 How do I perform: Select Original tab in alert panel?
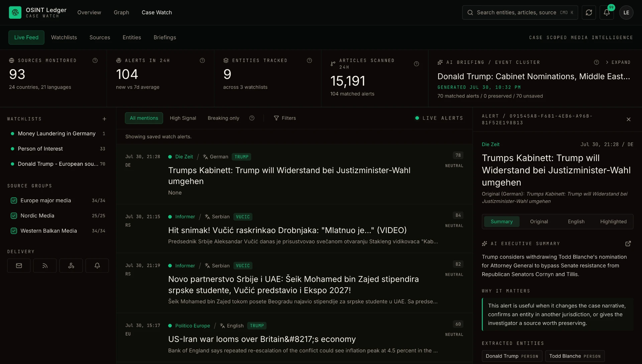click(x=539, y=222)
